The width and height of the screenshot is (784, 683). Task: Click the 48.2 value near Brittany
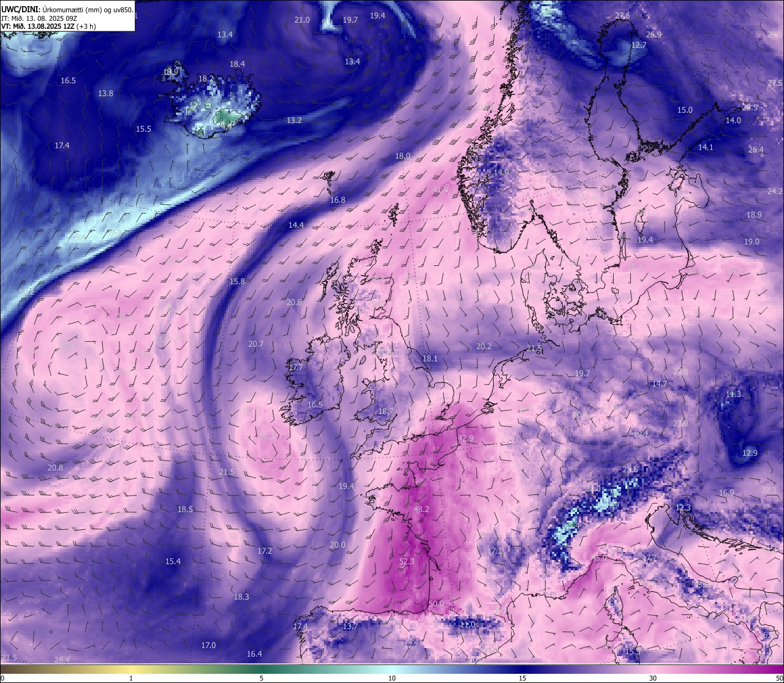[x=421, y=509]
